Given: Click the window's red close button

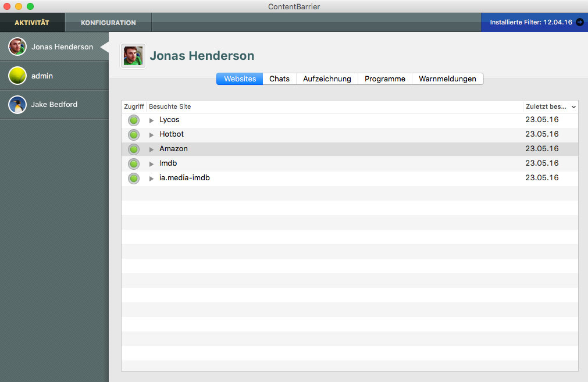Looking at the screenshot, I should tap(7, 6).
